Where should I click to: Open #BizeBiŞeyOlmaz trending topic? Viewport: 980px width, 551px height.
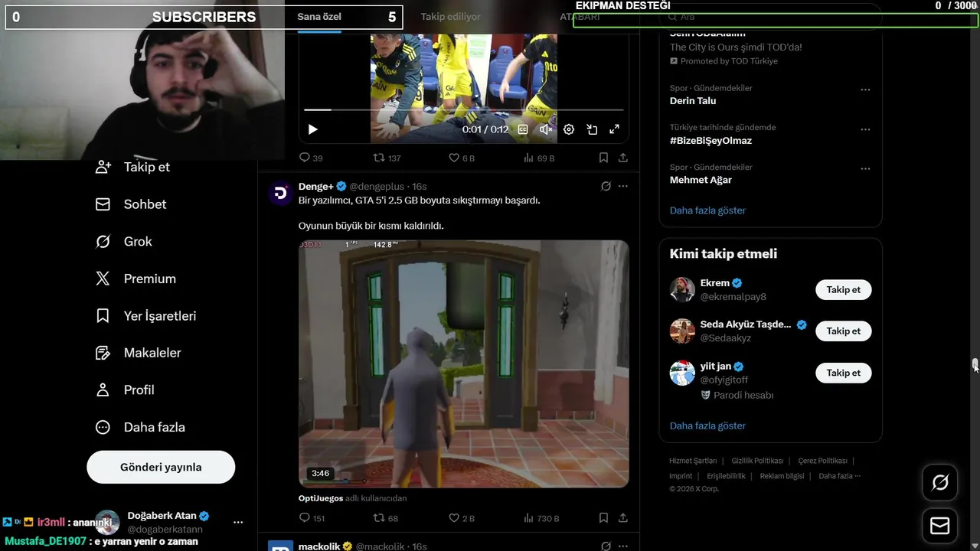pos(710,141)
